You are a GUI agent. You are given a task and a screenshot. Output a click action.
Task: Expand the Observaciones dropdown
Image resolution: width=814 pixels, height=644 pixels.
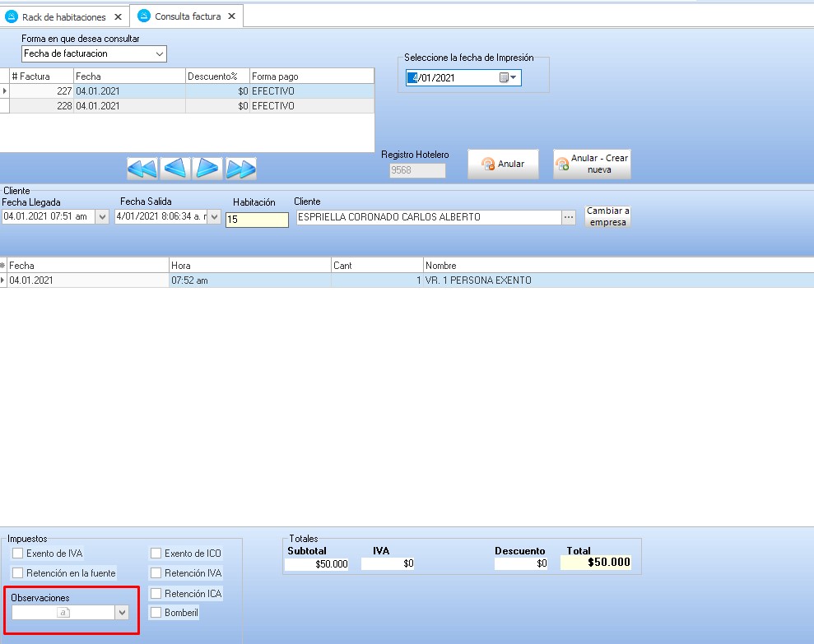click(x=122, y=613)
